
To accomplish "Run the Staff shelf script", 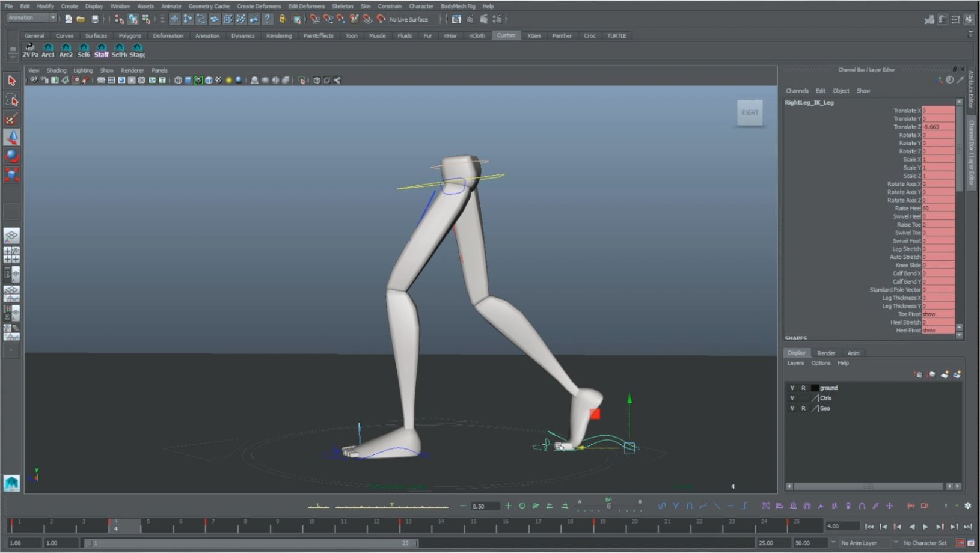I will coord(102,50).
